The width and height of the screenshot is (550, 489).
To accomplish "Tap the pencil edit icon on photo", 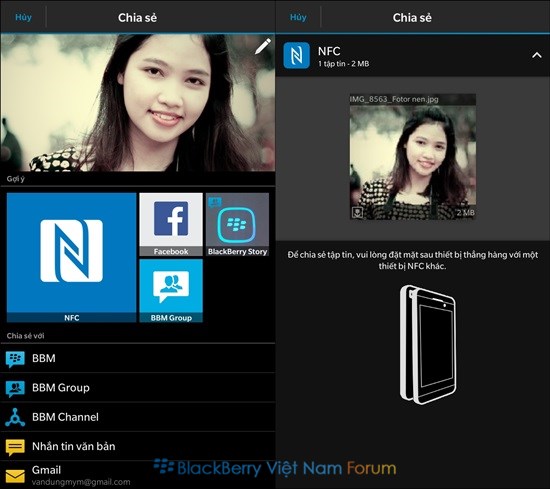I will pos(263,46).
